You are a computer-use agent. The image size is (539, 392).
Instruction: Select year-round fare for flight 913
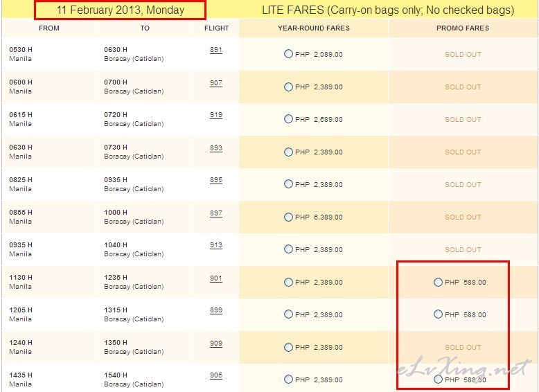tap(288, 249)
